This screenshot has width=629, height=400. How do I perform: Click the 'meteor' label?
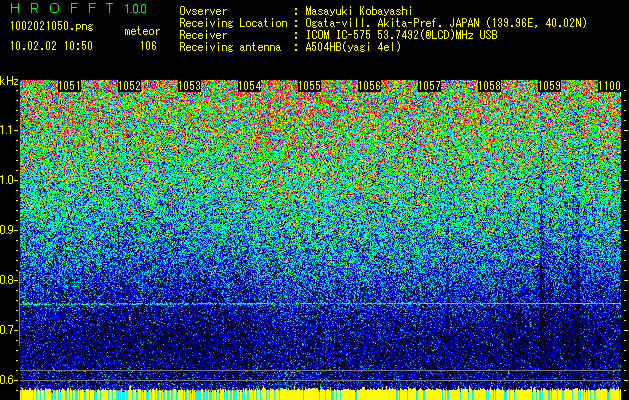point(142,31)
